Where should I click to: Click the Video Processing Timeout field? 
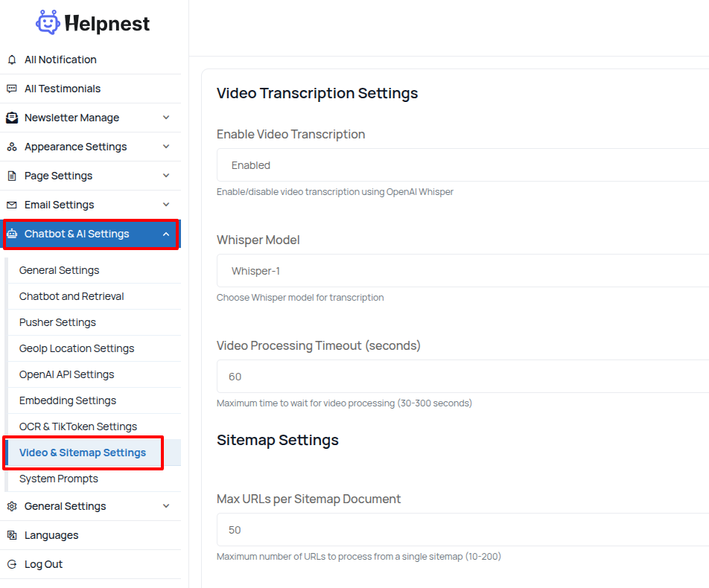pyautogui.click(x=462, y=377)
